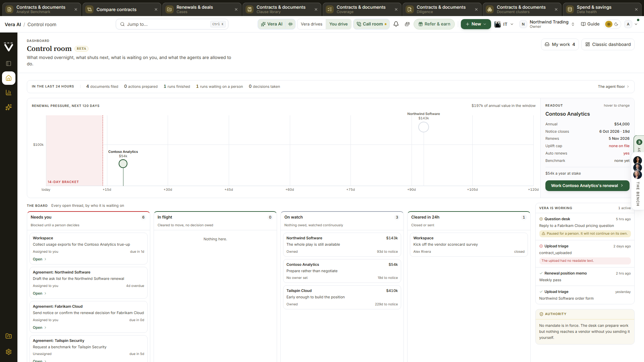Switch to the Renewals & deals Cases tab
This screenshot has width=644, height=362.
click(202, 9)
